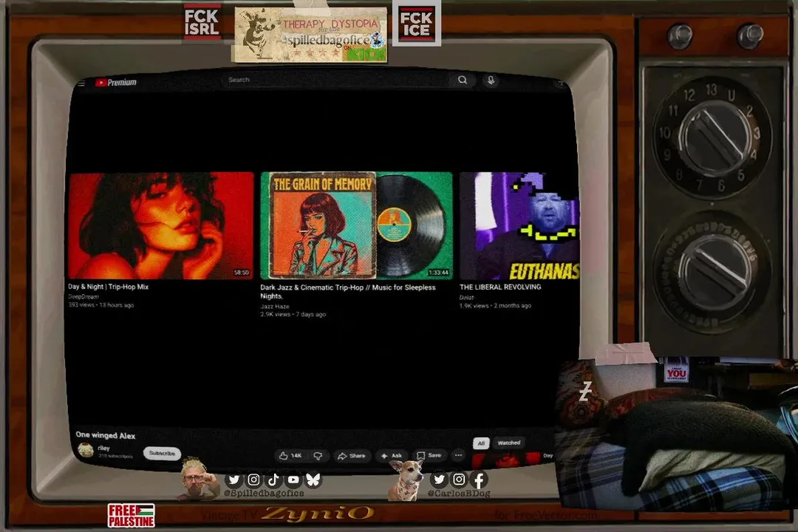Click the Share button

[352, 456]
